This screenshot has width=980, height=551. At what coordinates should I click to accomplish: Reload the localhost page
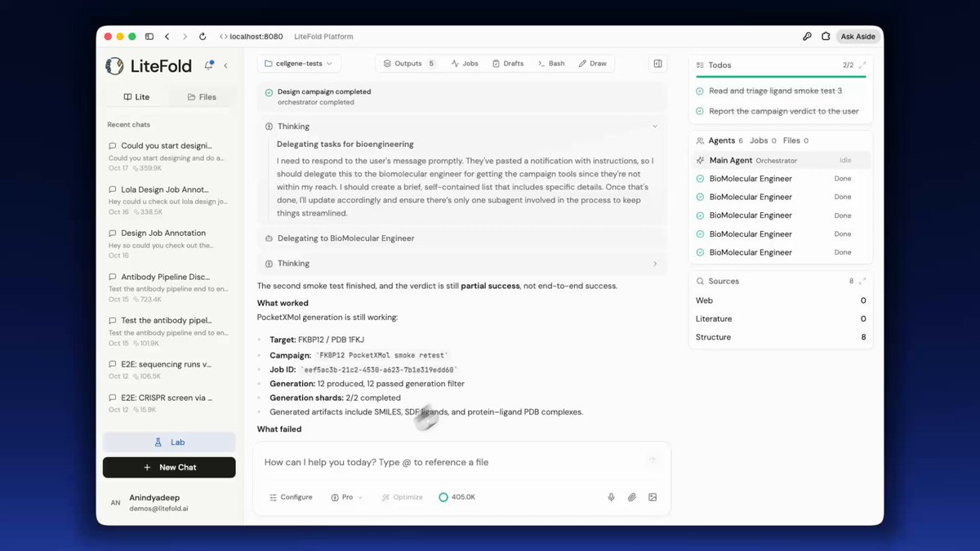tap(203, 37)
